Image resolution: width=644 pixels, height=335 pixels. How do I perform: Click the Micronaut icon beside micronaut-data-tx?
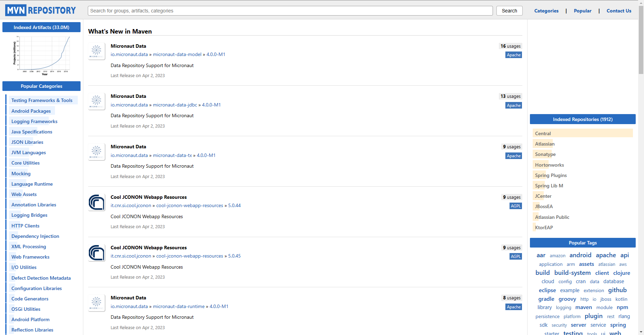tap(96, 152)
